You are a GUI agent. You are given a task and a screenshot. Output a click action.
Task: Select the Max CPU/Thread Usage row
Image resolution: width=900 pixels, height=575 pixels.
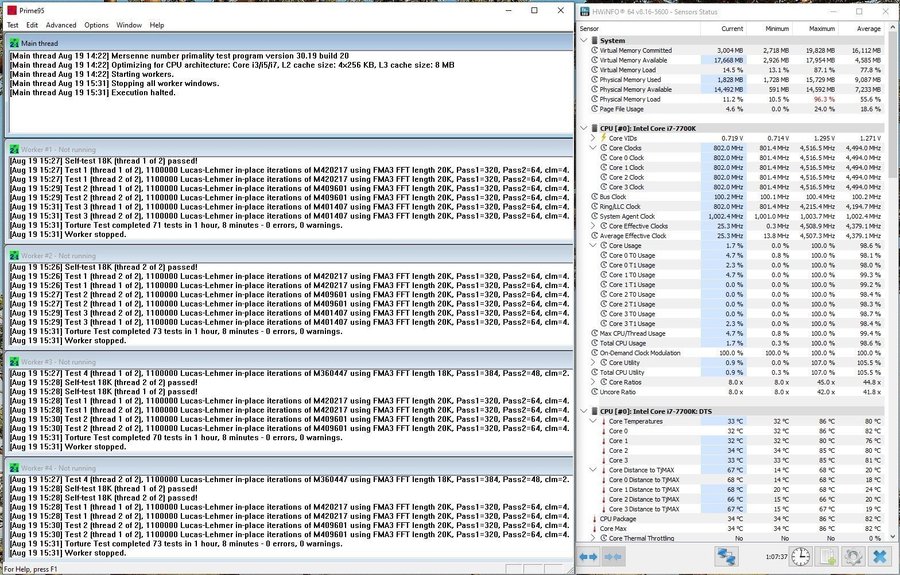pyautogui.click(x=731, y=333)
